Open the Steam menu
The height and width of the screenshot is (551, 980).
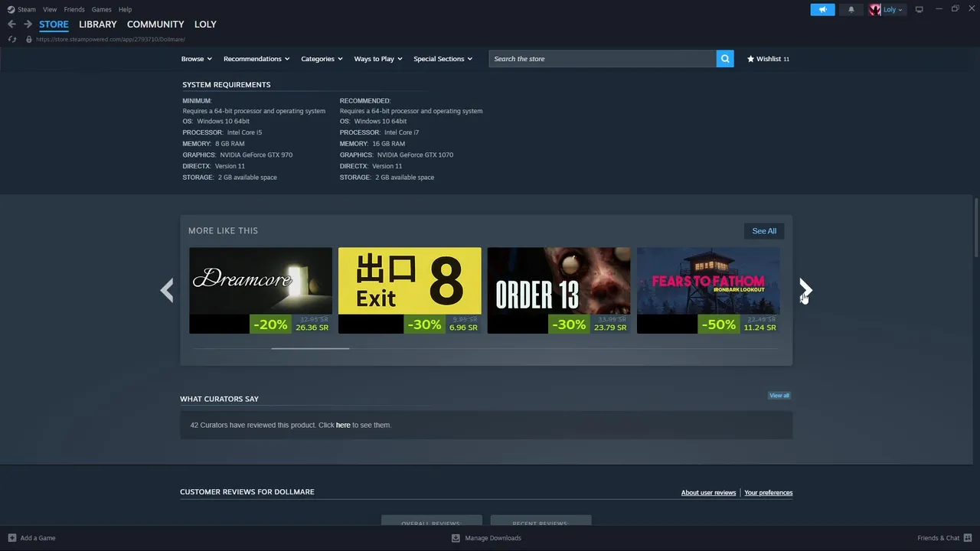point(27,9)
